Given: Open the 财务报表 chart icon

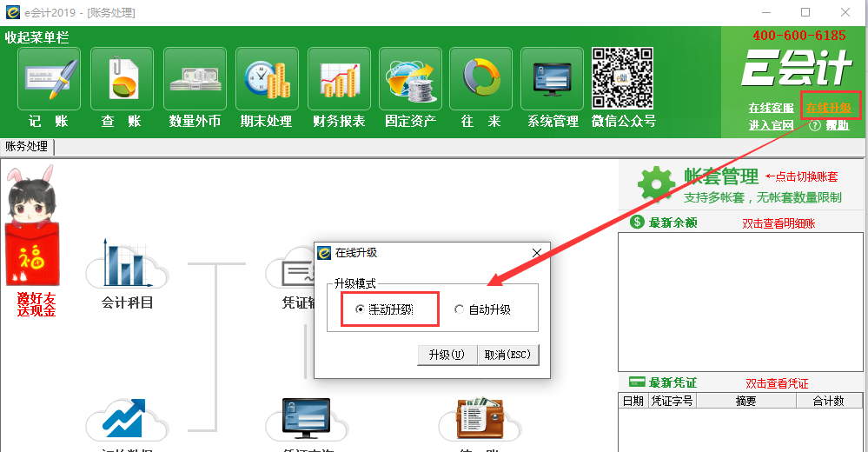Looking at the screenshot, I should point(339,78).
